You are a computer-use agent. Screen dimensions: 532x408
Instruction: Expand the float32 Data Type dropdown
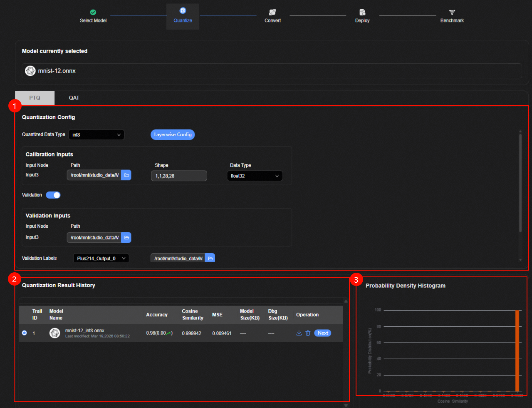click(x=255, y=176)
